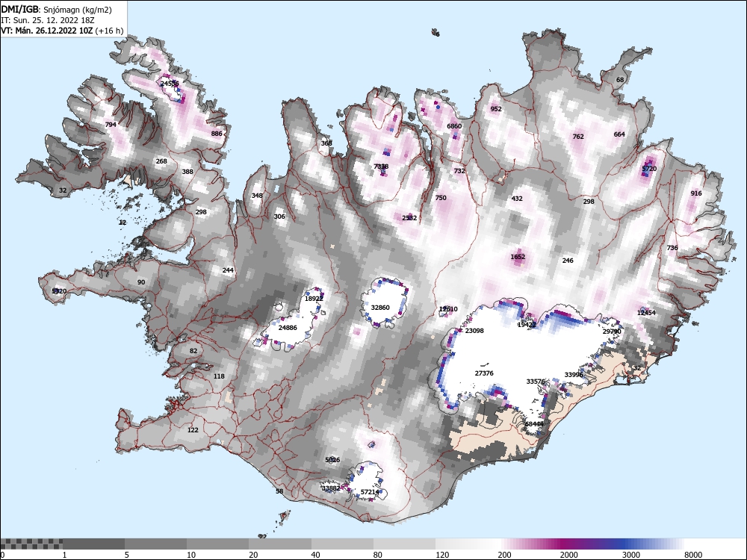Click the 57214 value on Mýrdalsjökull
747x560 pixels.
(x=371, y=492)
